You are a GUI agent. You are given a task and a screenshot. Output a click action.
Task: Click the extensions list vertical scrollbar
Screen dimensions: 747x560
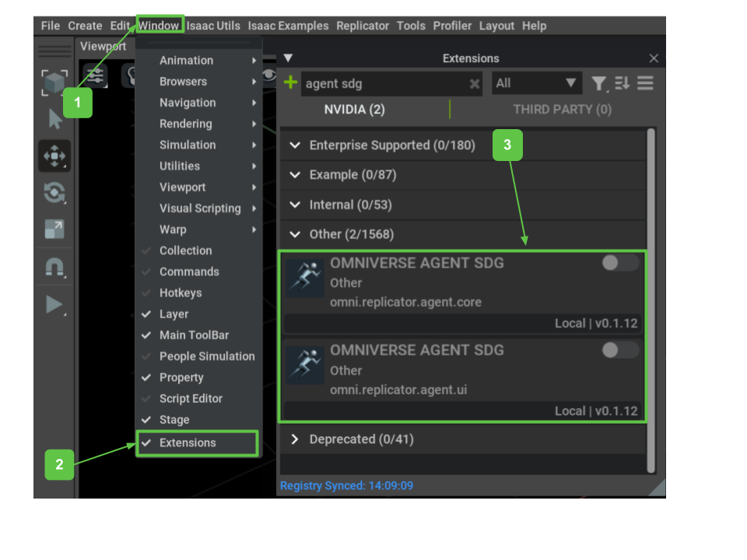click(x=651, y=300)
